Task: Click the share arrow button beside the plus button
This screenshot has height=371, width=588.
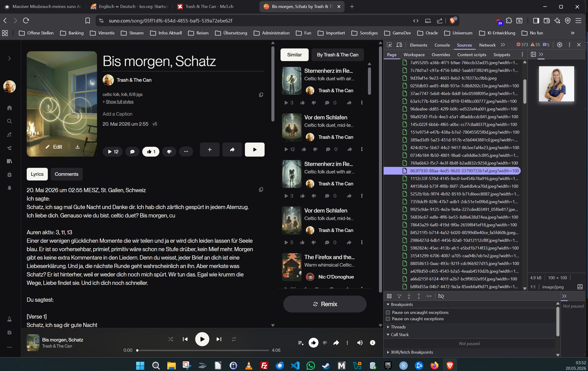Action: [x=232, y=150]
